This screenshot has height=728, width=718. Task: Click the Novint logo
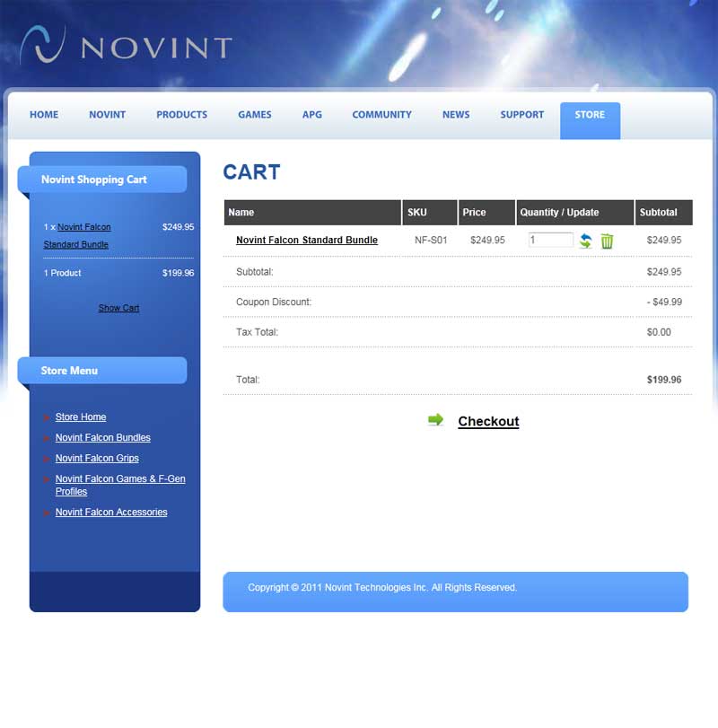(127, 46)
